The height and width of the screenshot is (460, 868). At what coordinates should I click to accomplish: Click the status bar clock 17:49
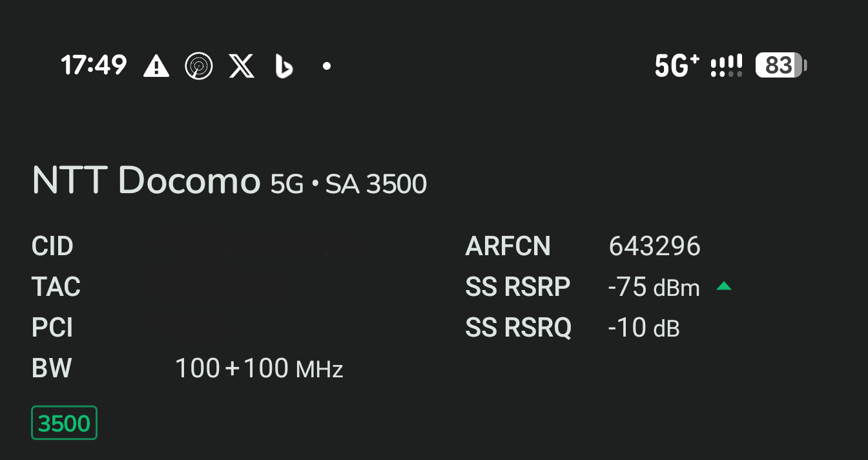(94, 65)
